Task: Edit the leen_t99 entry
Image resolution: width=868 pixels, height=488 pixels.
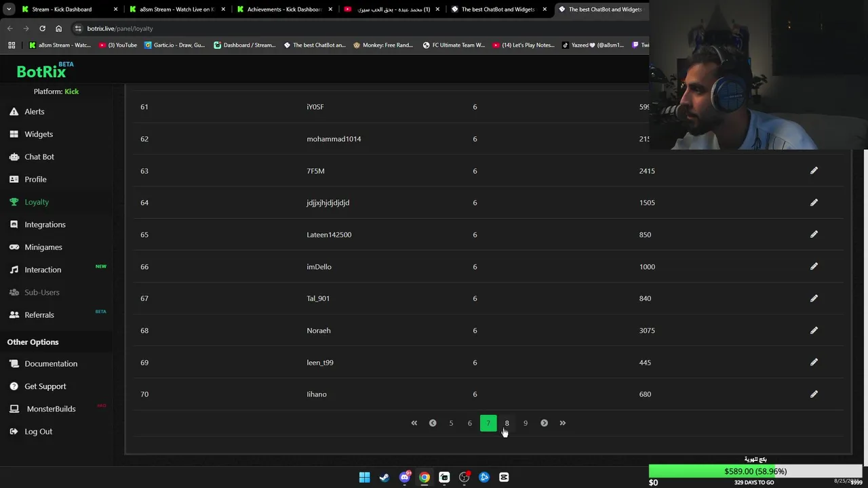Action: (814, 362)
